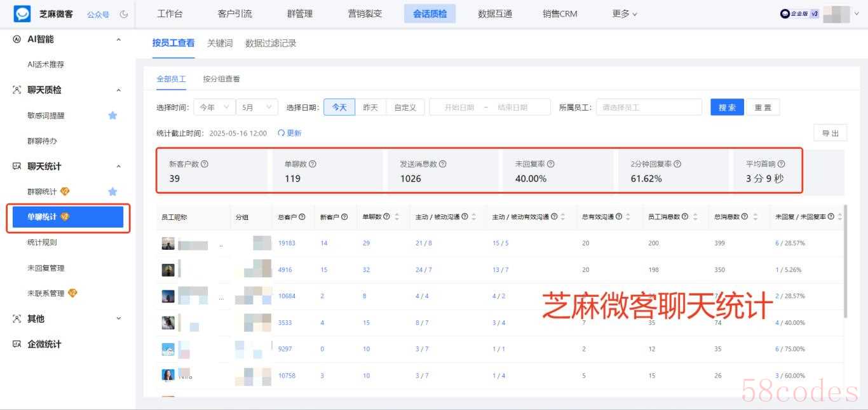Open the 营销裂变 top menu
This screenshot has height=410, width=868.
click(365, 13)
